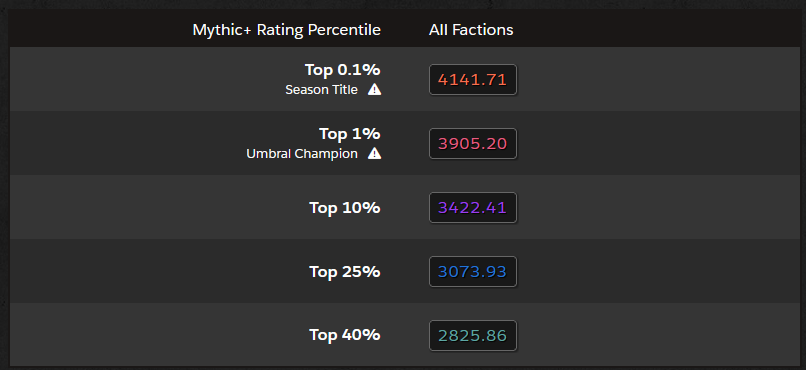Click the All Factions column header
Viewport: 806px width, 370px height.
pyautogui.click(x=471, y=30)
